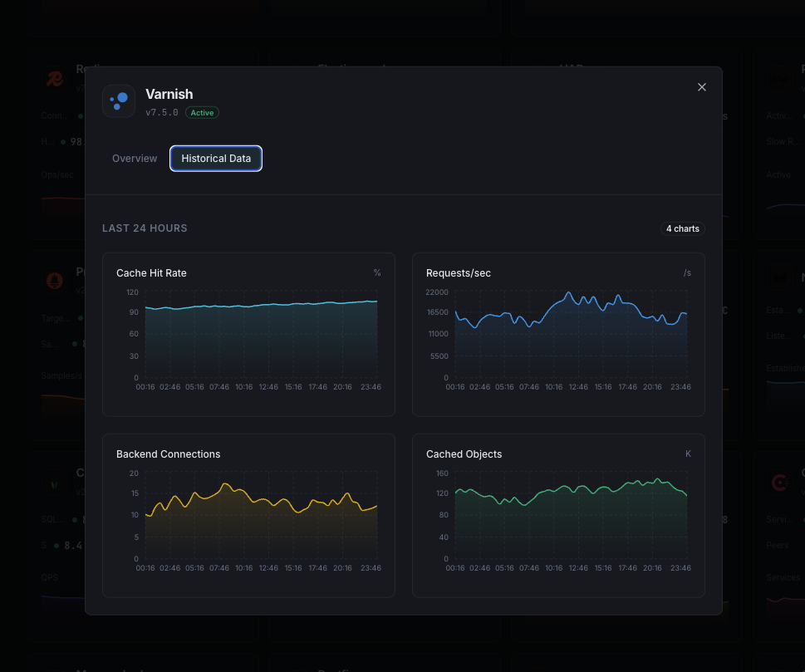This screenshot has height=672, width=805.
Task: Click the red Consul service icon near Peers
Action: 779,482
